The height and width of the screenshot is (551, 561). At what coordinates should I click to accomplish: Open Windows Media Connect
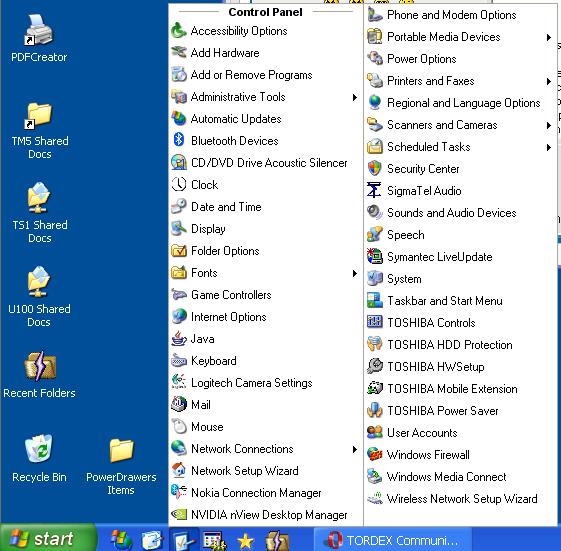(460, 477)
